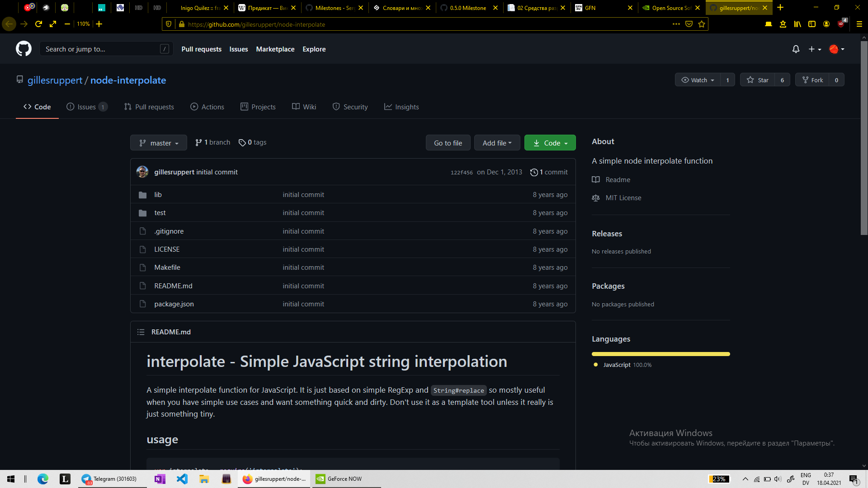The height and width of the screenshot is (488, 868).
Task: Open new browser tab plus button
Action: pyautogui.click(x=780, y=8)
